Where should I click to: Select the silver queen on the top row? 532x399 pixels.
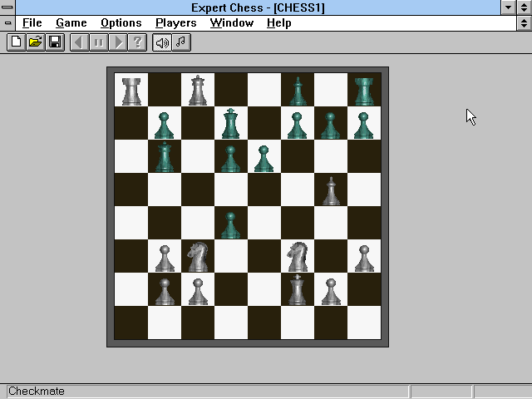tap(198, 91)
